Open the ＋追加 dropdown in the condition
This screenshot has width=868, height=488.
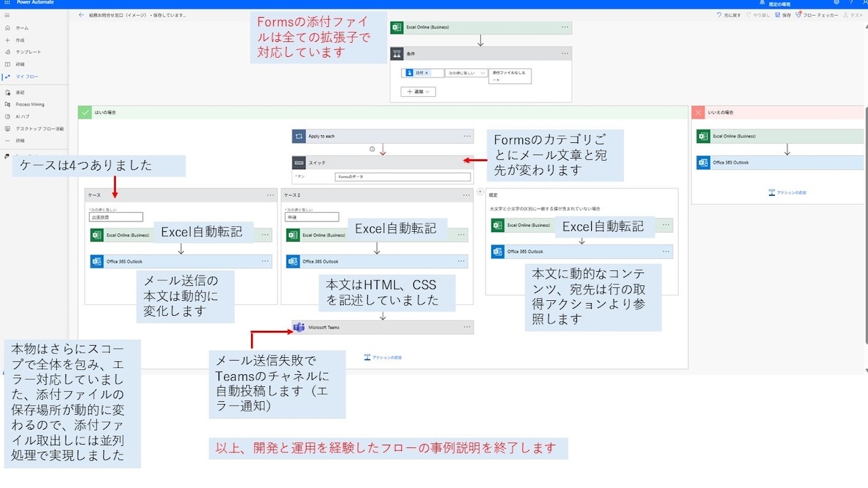click(418, 92)
